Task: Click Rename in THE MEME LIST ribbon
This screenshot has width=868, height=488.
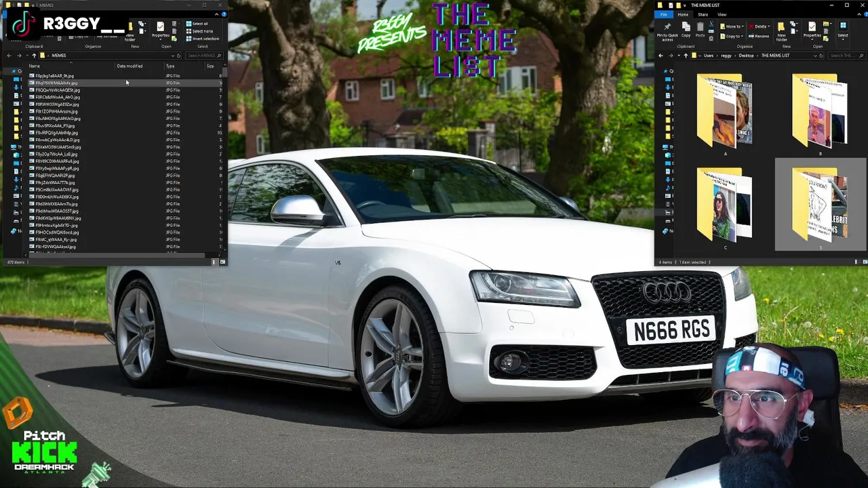Action: [x=759, y=36]
